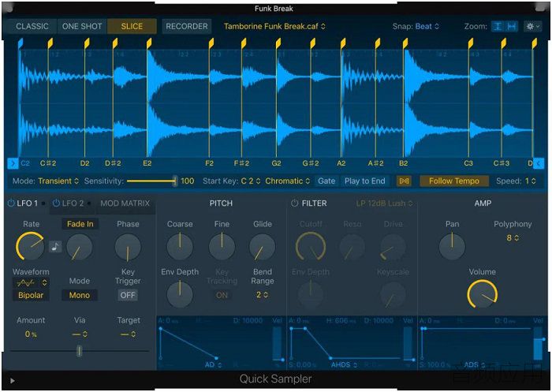Toggle Key Trigger OFF button
Viewport: 552px width, 392px height.
coord(128,295)
